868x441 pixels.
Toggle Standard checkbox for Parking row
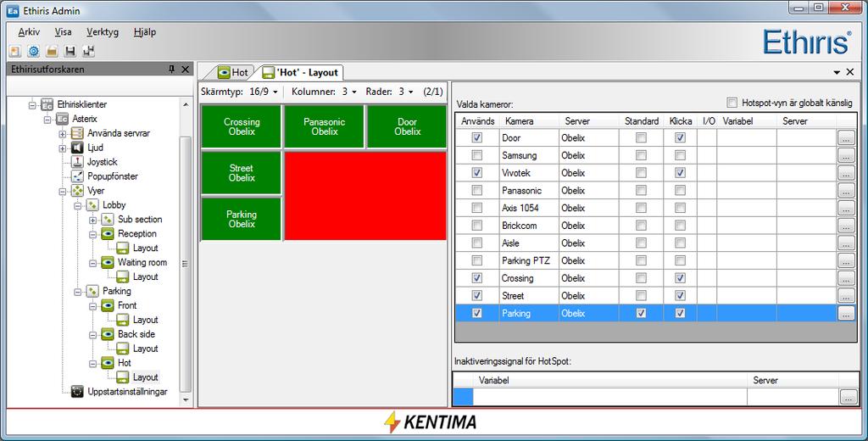tap(641, 313)
